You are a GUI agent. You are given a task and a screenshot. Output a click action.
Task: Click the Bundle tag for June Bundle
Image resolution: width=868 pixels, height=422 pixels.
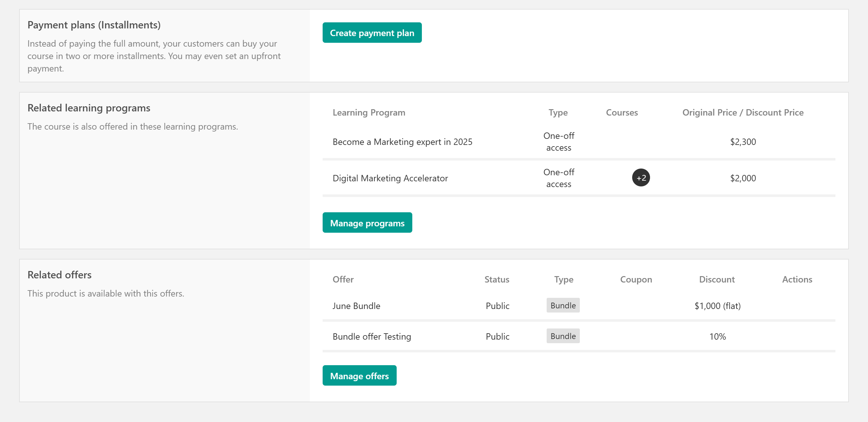[x=563, y=305]
